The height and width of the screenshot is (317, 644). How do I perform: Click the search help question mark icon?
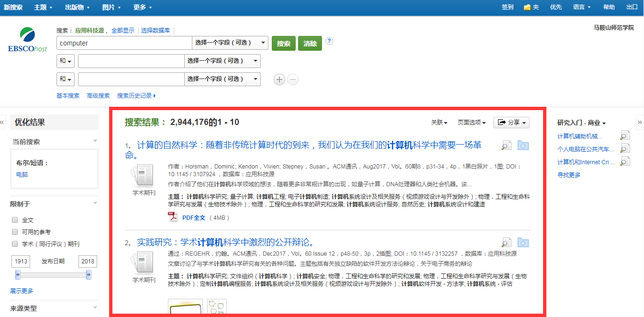click(329, 41)
